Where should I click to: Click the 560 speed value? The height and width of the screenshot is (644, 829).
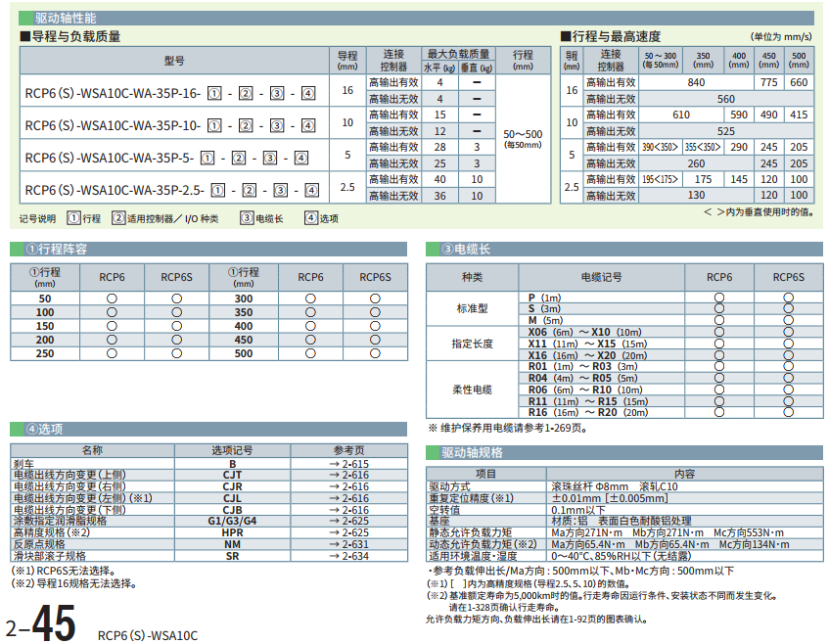tap(726, 99)
